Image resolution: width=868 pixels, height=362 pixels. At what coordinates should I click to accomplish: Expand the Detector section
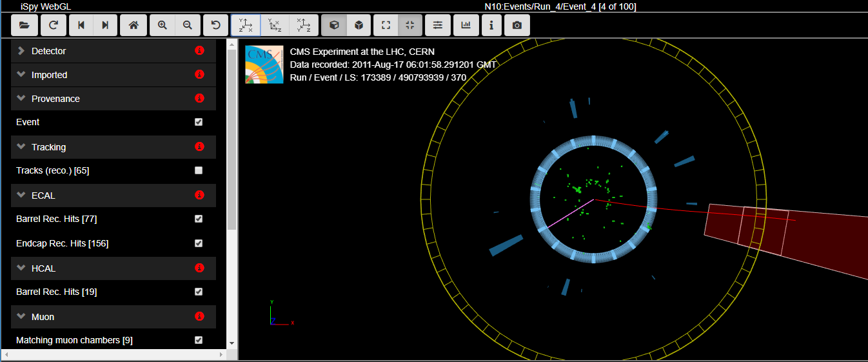[x=48, y=51]
